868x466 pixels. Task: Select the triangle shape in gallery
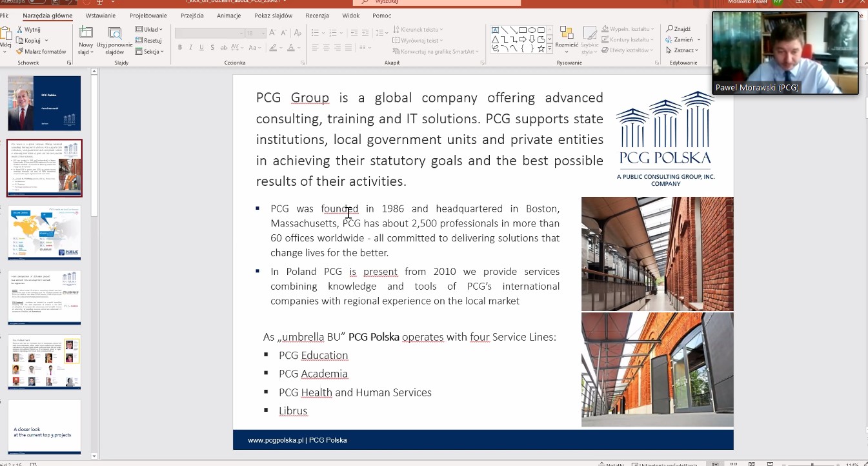(495, 39)
